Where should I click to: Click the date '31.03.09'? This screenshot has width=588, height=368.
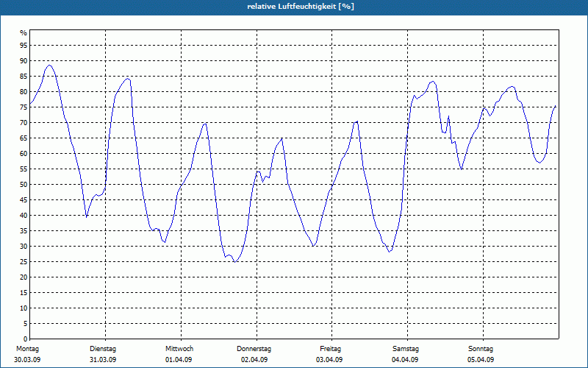[103, 360]
